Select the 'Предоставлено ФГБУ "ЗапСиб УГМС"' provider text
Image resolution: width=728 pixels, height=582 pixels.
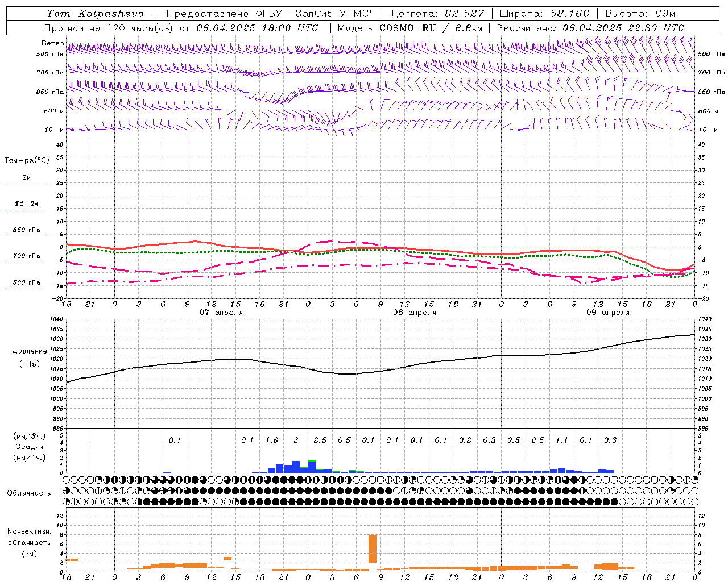click(x=271, y=14)
